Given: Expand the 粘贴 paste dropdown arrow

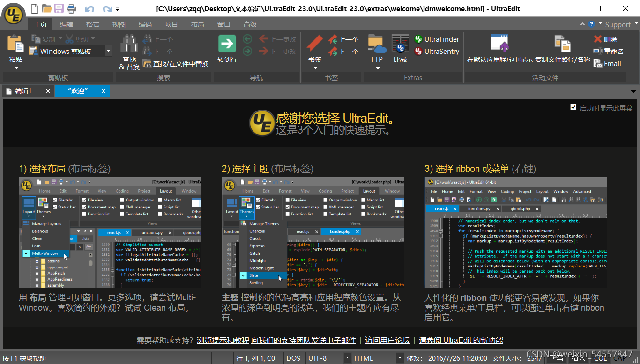Looking at the screenshot, I should [16, 68].
